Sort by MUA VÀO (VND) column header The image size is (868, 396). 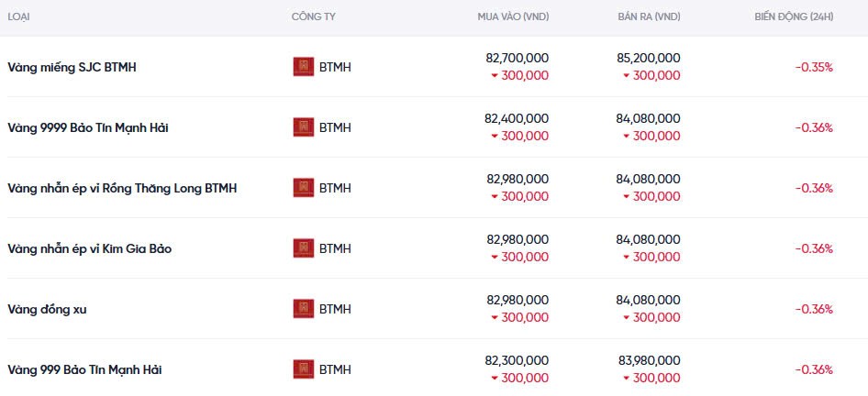point(513,17)
